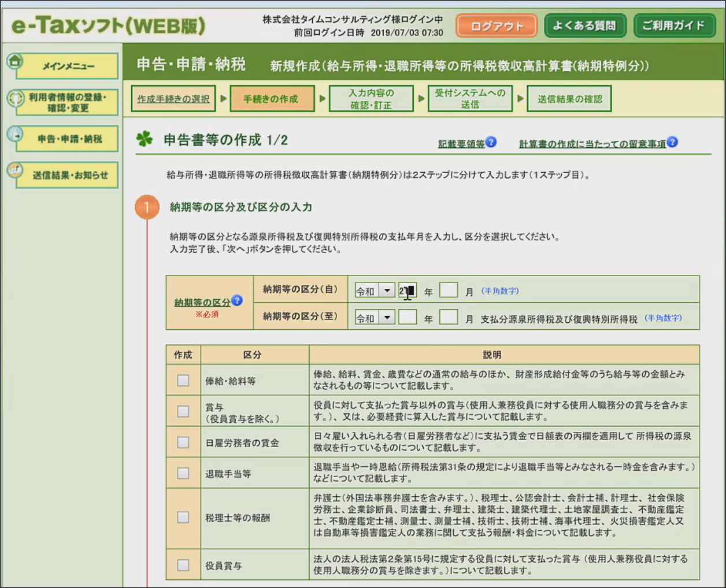Open help icon next to 計算書の作成に当たっての留意事項
The image size is (726, 588).
point(672,142)
